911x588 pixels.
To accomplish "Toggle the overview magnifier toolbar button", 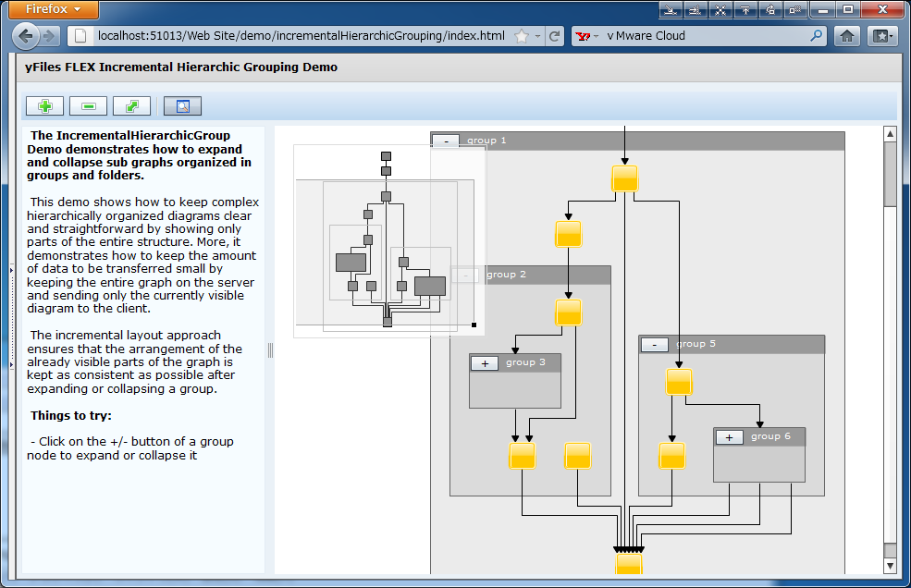I will click(x=182, y=105).
